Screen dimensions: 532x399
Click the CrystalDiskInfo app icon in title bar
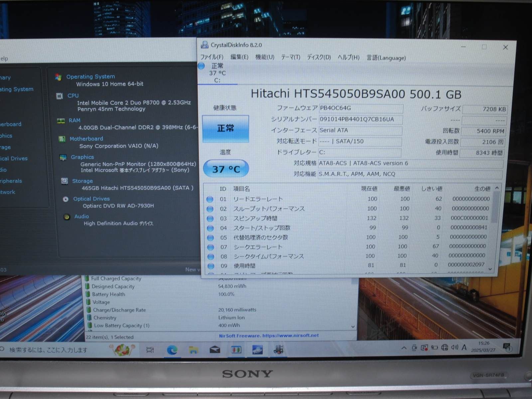click(204, 45)
